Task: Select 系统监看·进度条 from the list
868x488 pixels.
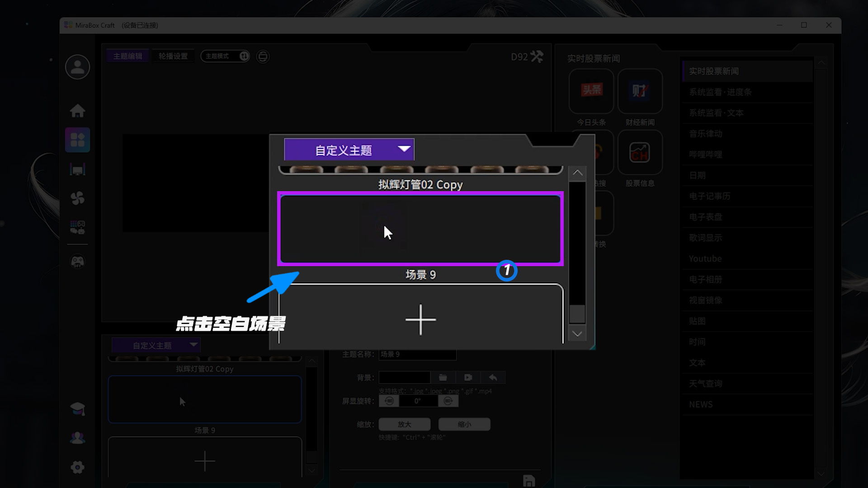Action: pyautogui.click(x=720, y=92)
